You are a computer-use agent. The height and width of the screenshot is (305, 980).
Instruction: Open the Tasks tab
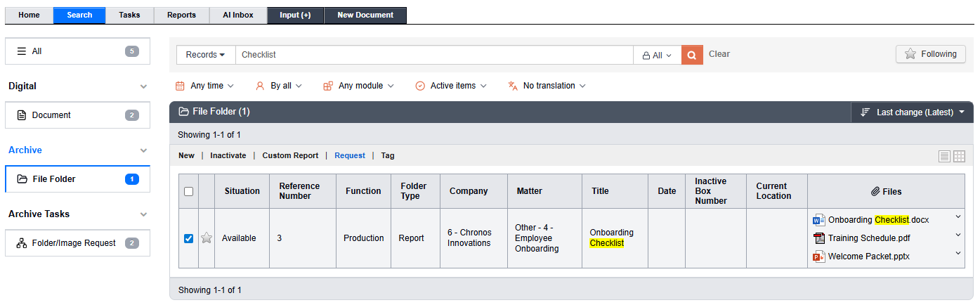tap(129, 15)
